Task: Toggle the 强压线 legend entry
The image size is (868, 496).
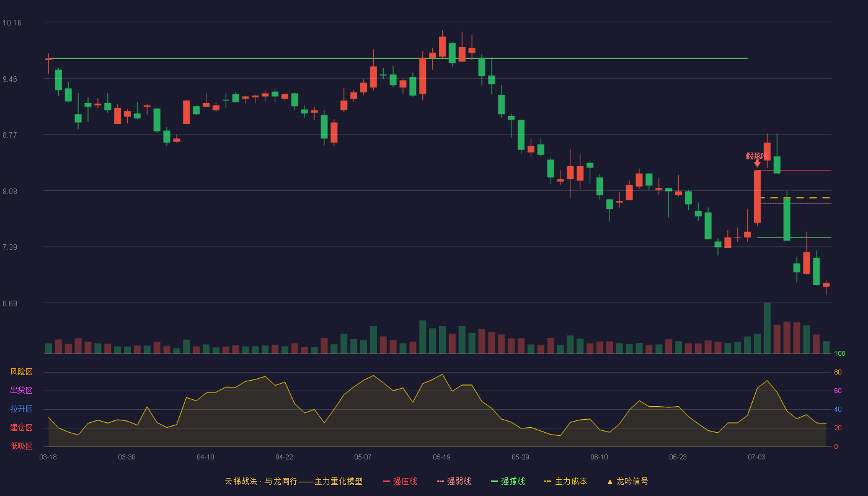Action: [x=400, y=481]
